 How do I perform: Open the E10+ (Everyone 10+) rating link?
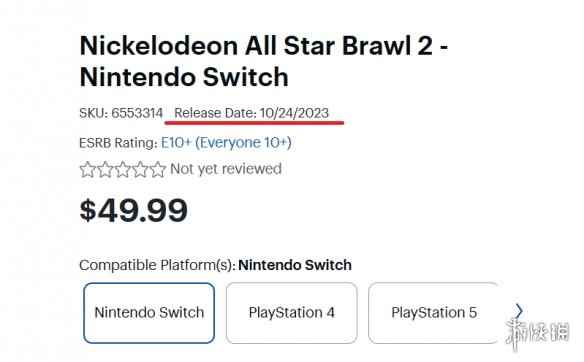coord(226,143)
